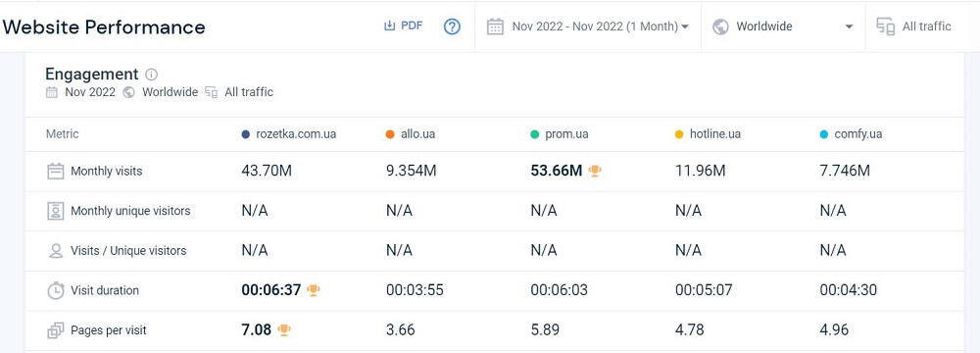Click the Metric column header
This screenshot has width=980, height=353.
click(63, 134)
